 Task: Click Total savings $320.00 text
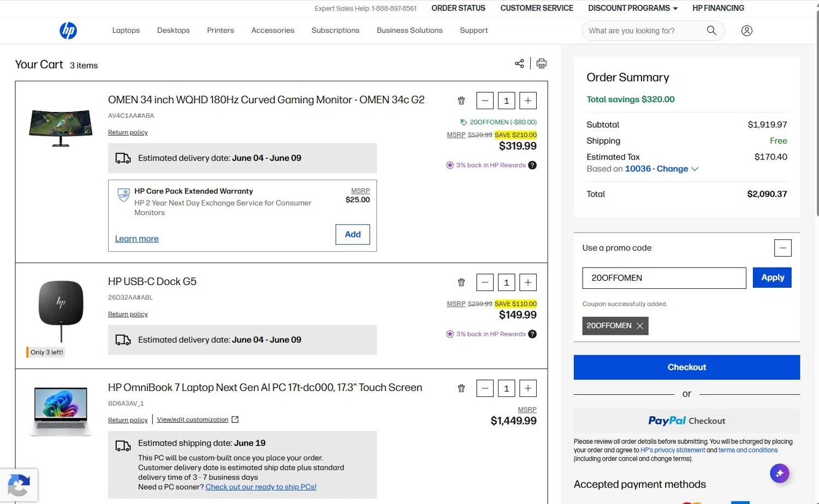[631, 99]
